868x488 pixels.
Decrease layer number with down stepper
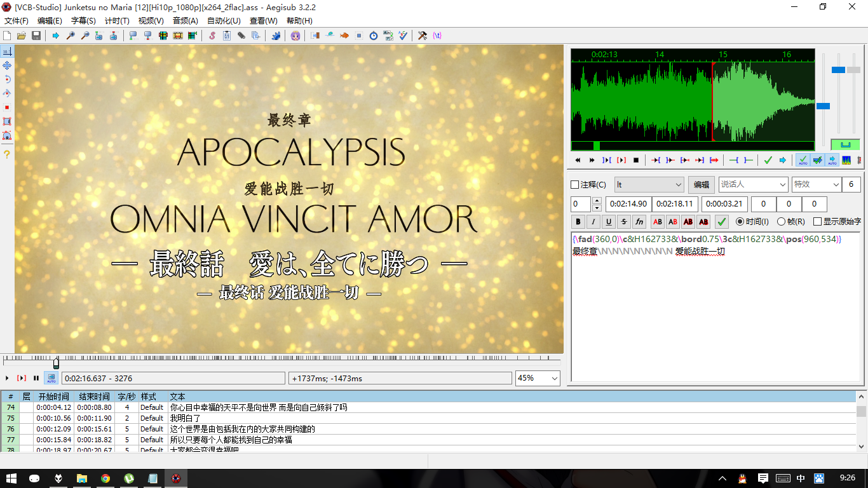tap(597, 208)
